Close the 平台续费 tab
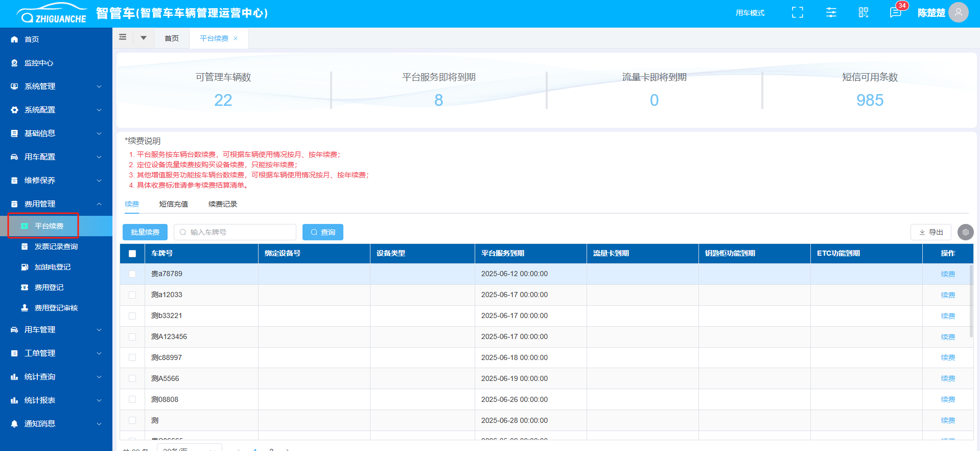The image size is (980, 451). [236, 38]
